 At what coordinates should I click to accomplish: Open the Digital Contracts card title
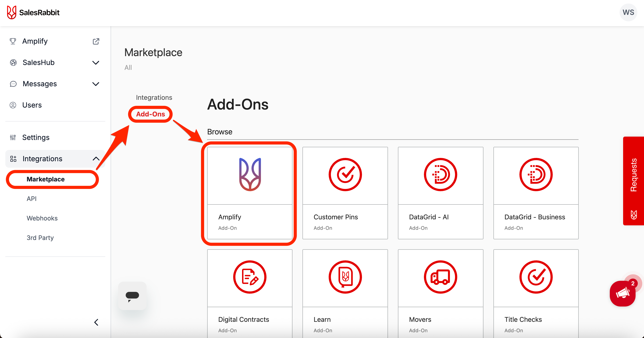click(244, 320)
